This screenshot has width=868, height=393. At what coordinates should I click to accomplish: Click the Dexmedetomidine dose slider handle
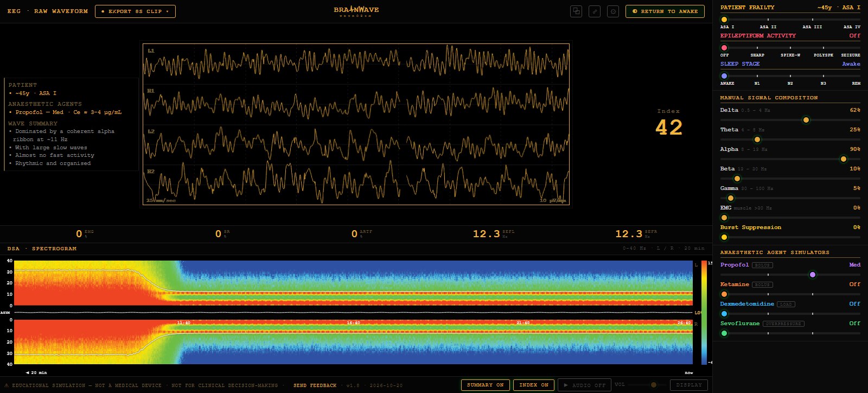coord(724,314)
